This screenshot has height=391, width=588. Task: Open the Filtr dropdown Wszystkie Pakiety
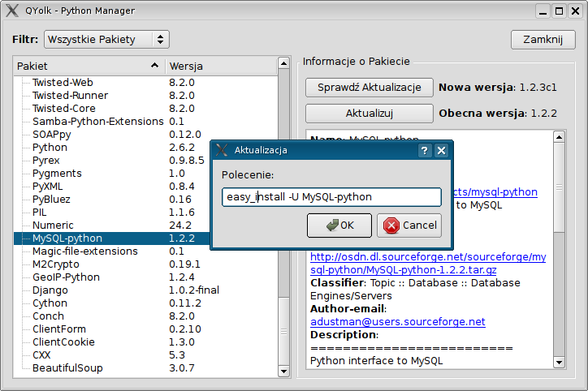coord(106,39)
